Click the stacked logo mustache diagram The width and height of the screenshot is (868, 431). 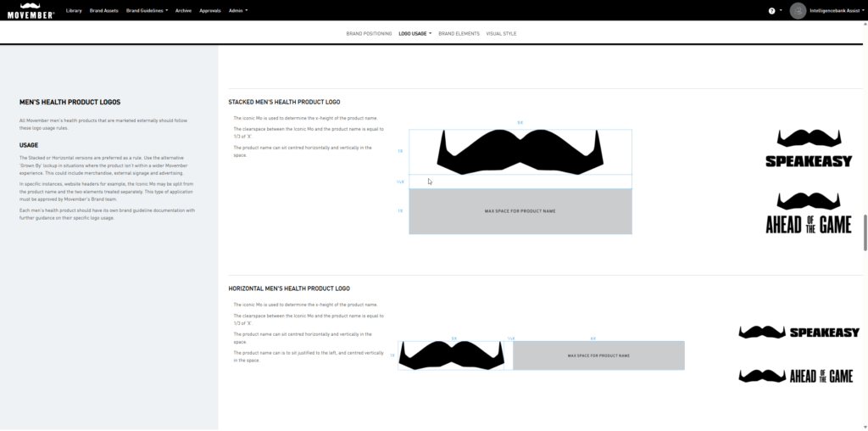click(x=520, y=152)
